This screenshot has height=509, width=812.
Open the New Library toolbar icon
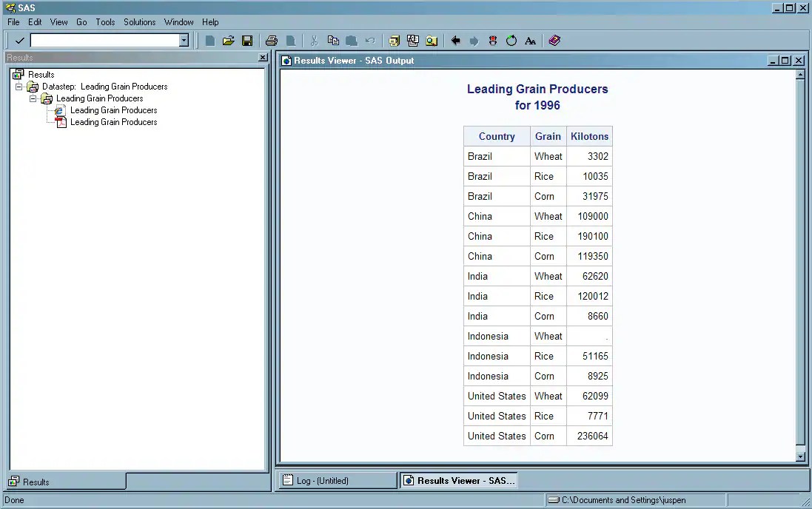click(395, 41)
